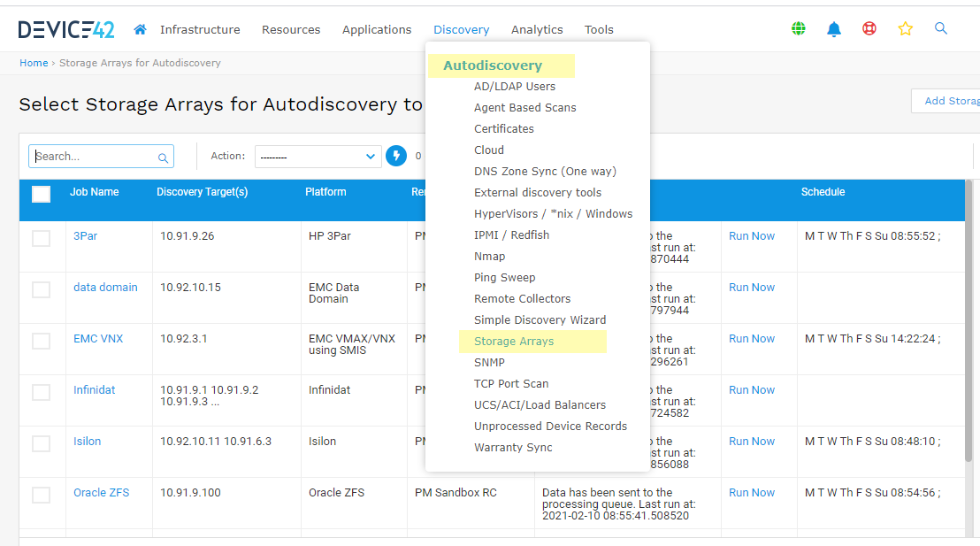980x546 pixels.
Task: Open the globe icon in the top bar
Action: [799, 28]
